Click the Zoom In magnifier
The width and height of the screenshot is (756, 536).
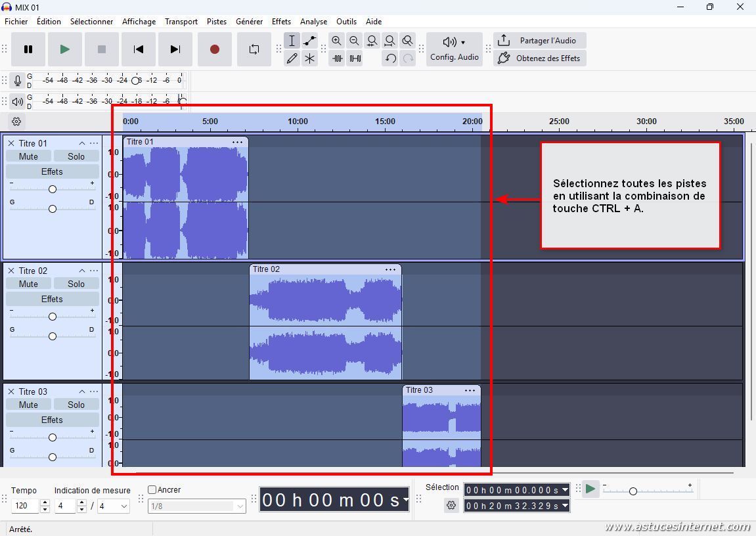pos(336,41)
